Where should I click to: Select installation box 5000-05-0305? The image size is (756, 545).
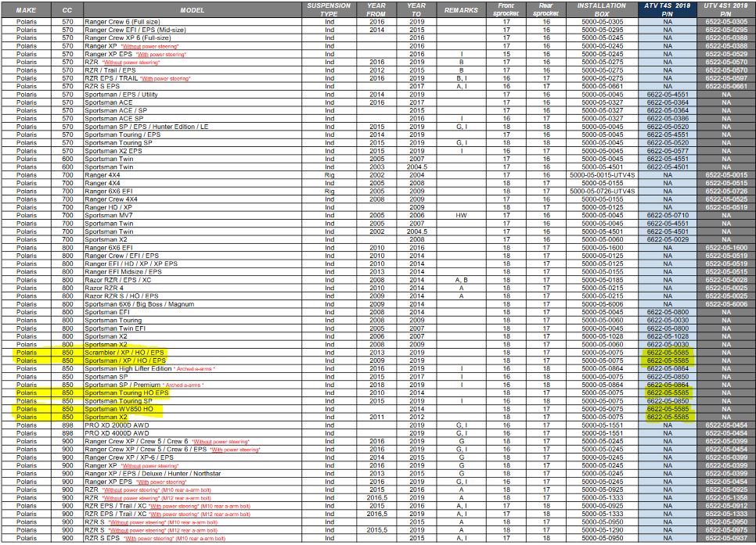(x=602, y=22)
